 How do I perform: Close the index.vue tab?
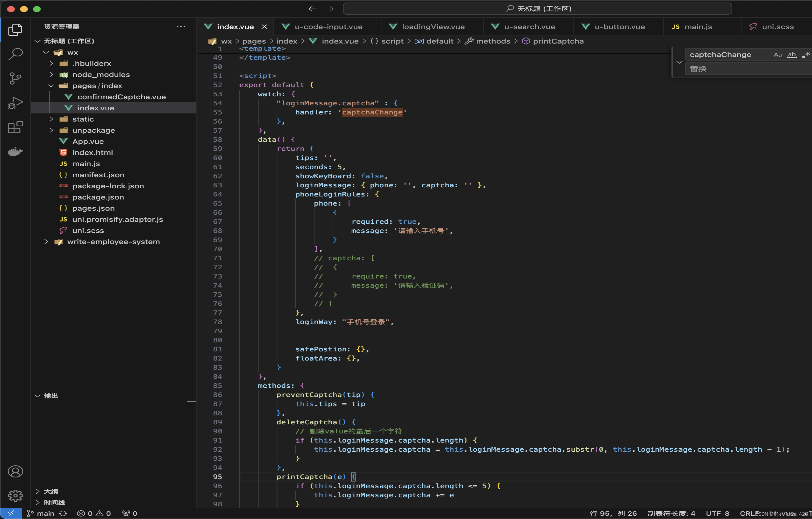pyautogui.click(x=264, y=26)
